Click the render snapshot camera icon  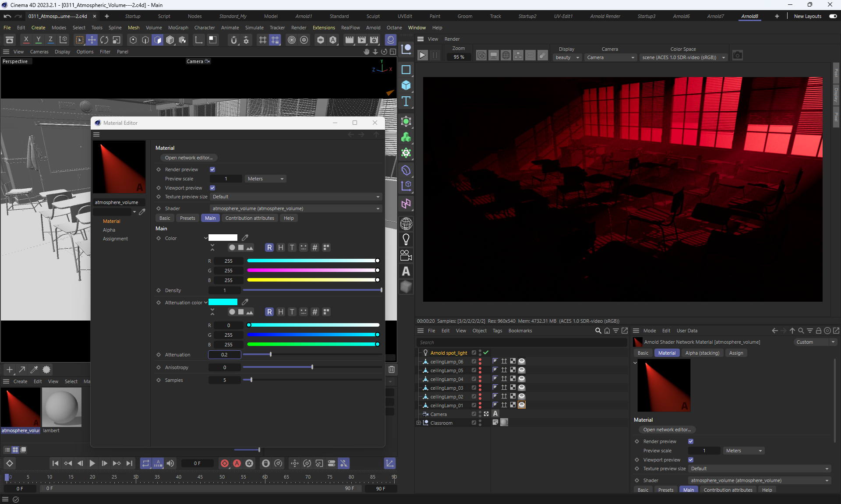coord(738,56)
